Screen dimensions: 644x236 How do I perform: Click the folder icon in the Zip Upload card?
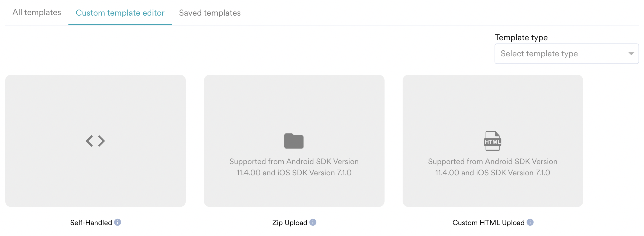point(294,141)
